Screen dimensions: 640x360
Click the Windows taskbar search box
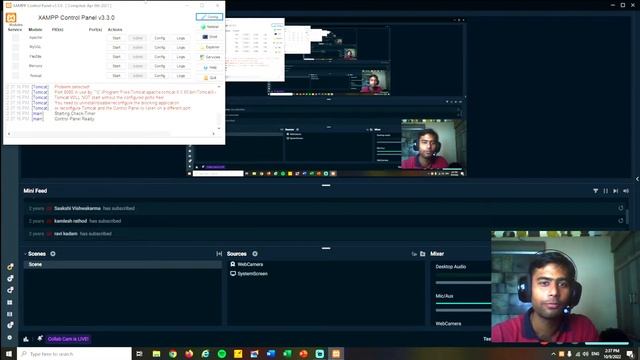click(74, 354)
